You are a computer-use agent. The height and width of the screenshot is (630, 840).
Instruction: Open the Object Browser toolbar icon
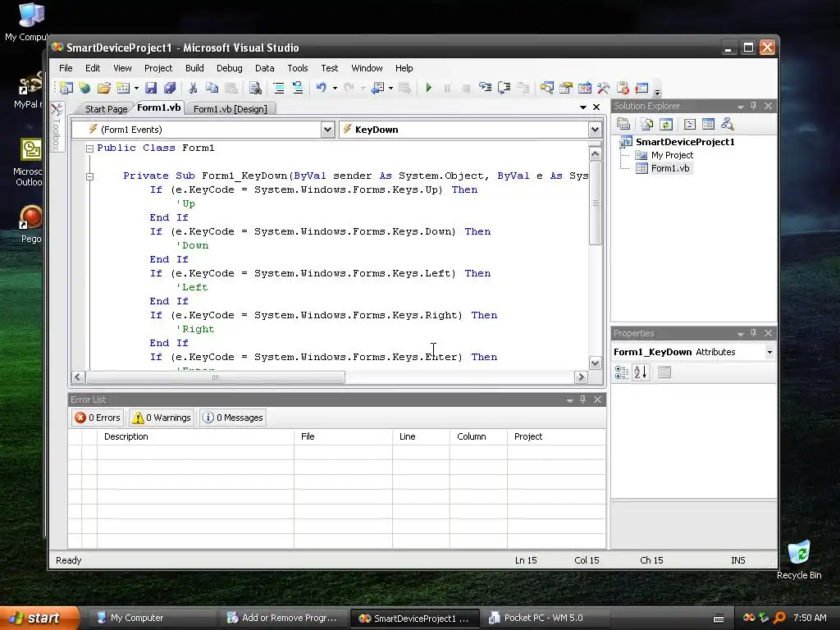584,88
